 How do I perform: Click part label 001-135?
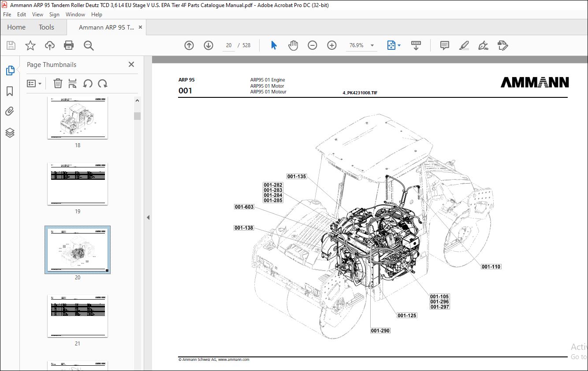297,176
